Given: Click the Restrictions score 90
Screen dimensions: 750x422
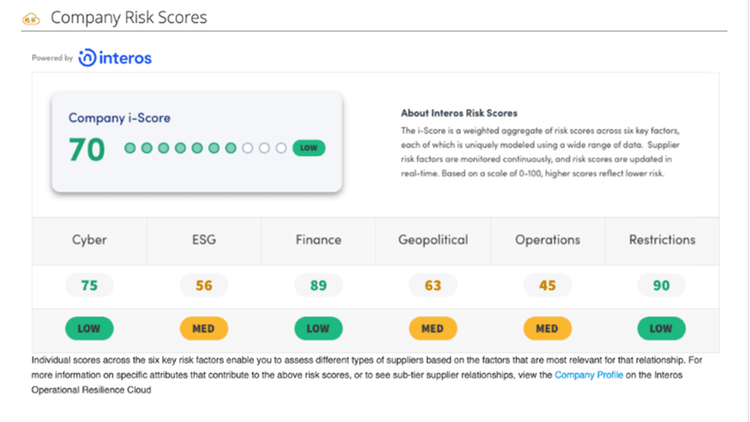Looking at the screenshot, I should pyautogui.click(x=662, y=286).
